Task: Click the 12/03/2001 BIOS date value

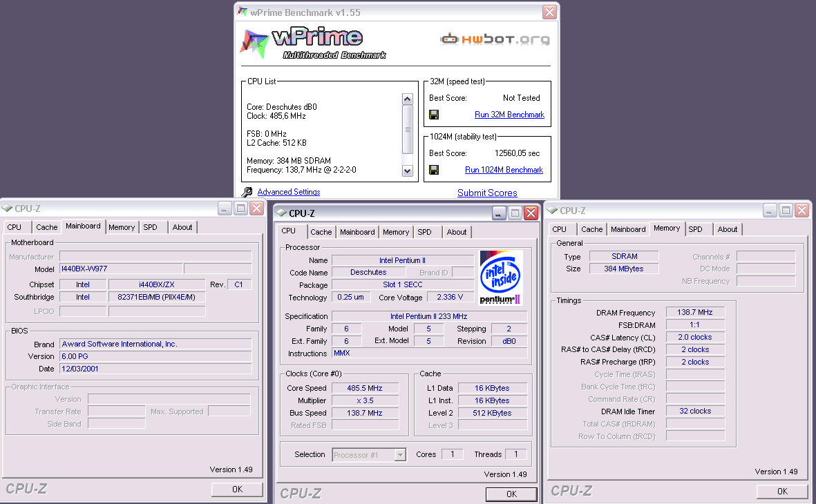Action: click(155, 369)
